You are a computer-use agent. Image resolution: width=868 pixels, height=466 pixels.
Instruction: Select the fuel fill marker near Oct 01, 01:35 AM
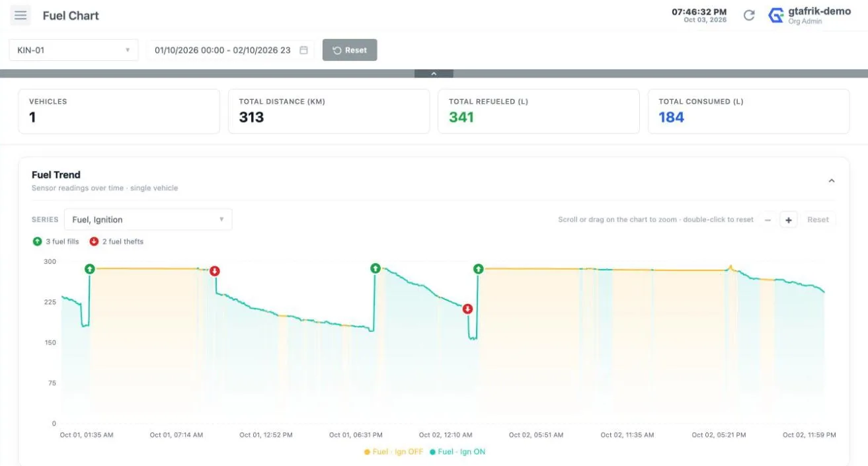point(90,268)
